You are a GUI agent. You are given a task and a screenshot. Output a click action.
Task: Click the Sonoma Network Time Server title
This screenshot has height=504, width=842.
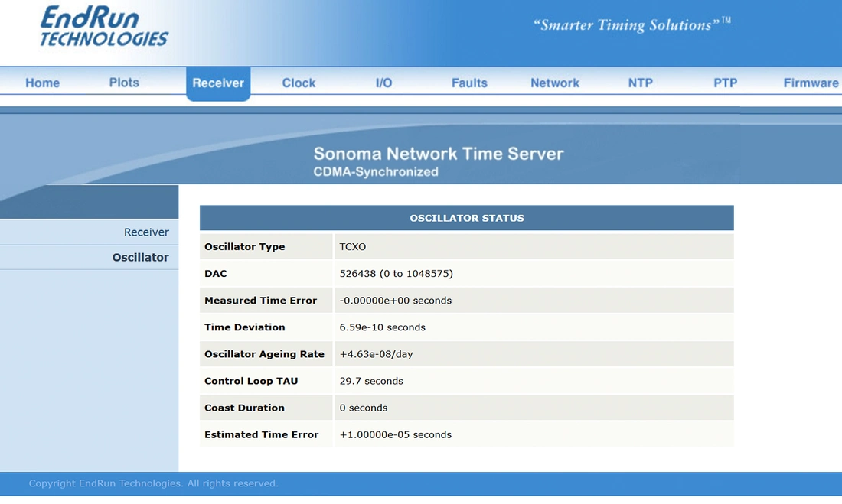[438, 154]
